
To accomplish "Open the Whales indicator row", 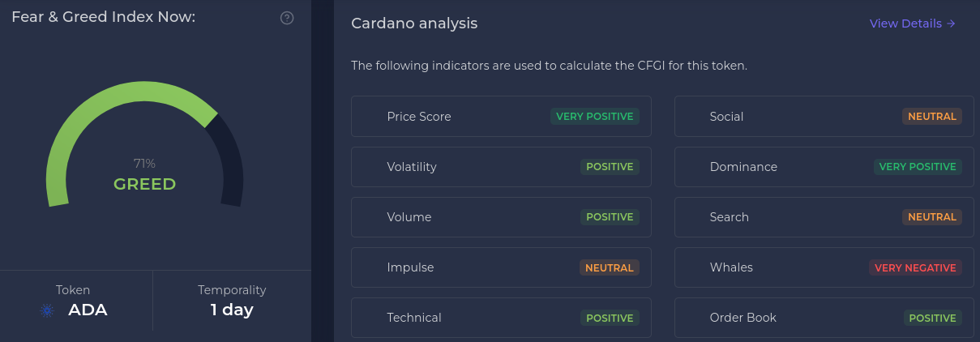I will pos(824,267).
